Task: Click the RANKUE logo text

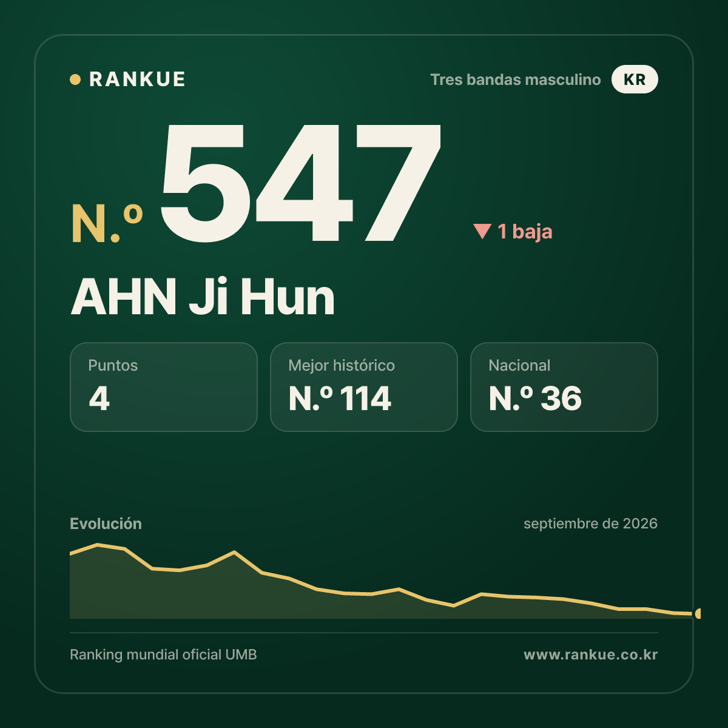Action: [137, 79]
